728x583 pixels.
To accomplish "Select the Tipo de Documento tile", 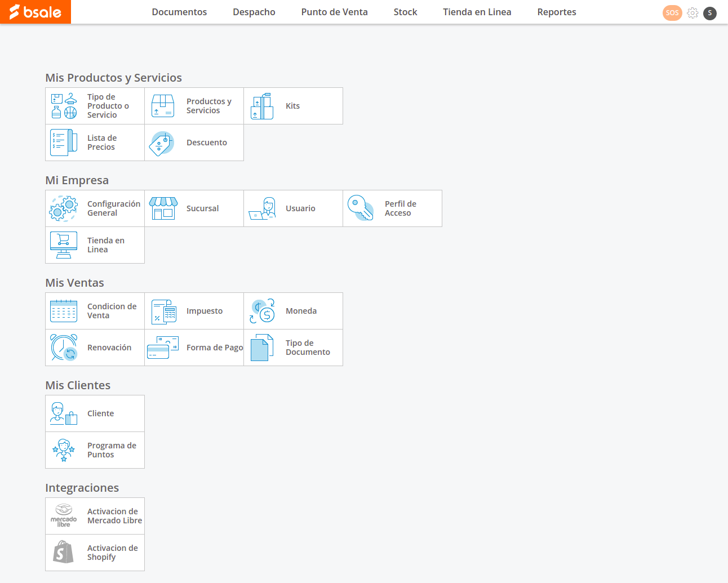I will coord(307,348).
